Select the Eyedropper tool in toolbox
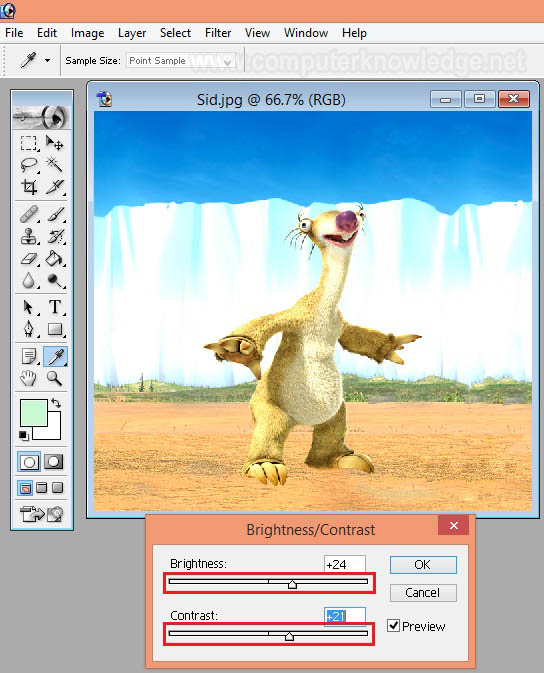Screen dimensions: 544x673 point(55,356)
